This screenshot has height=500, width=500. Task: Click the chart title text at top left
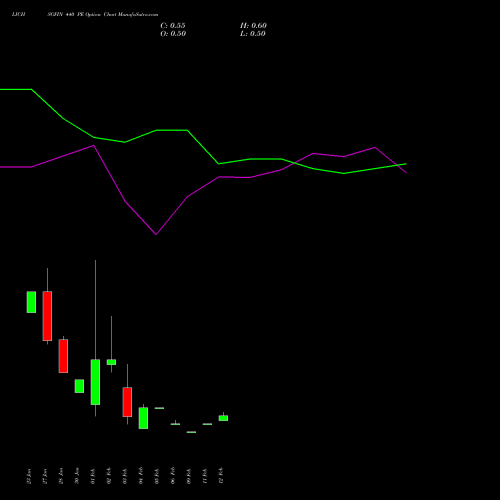click(x=85, y=14)
